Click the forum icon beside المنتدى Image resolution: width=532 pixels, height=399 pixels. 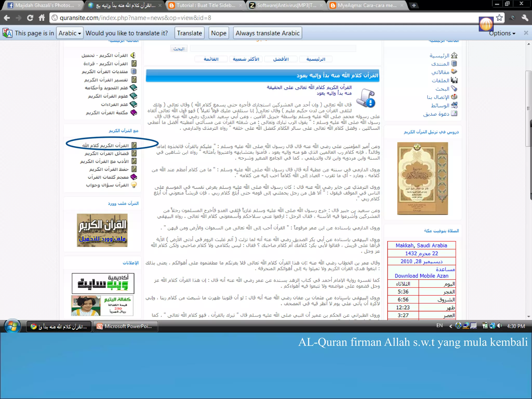pos(454,63)
